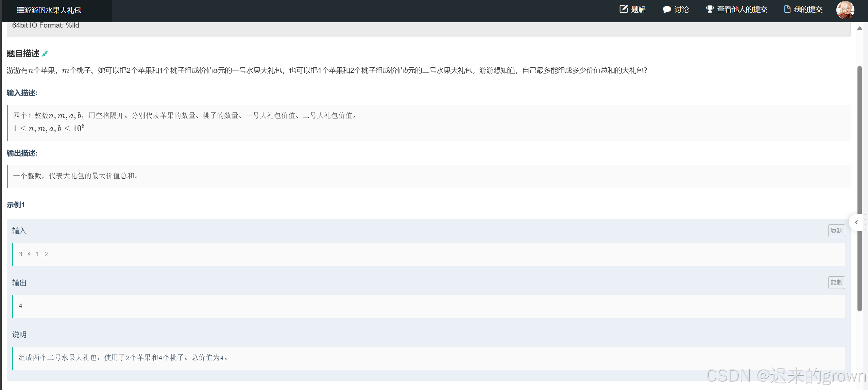Click the sample input text 3 4 1 2
Viewport: 868px width, 390px height.
coord(33,254)
